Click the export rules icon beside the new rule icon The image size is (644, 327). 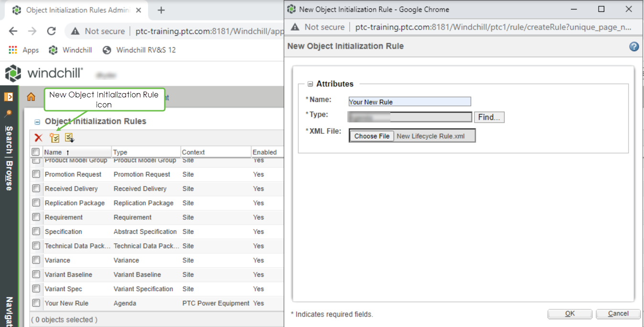tap(69, 137)
